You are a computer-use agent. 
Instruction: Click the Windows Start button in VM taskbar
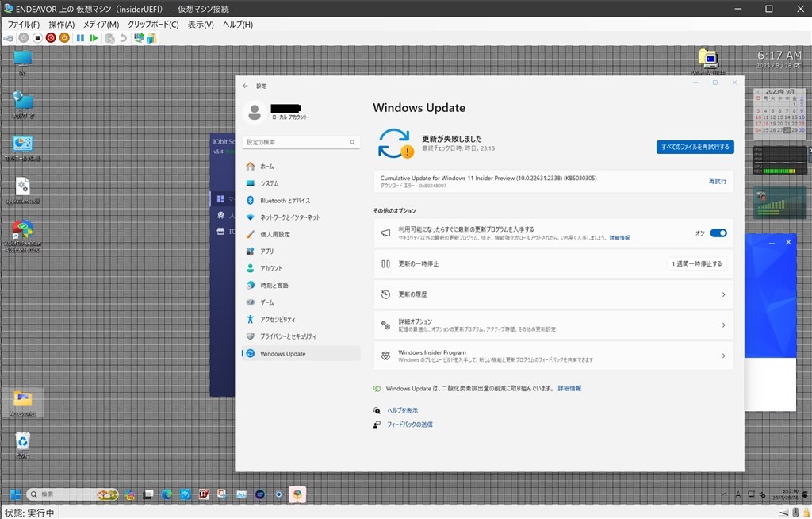15,494
